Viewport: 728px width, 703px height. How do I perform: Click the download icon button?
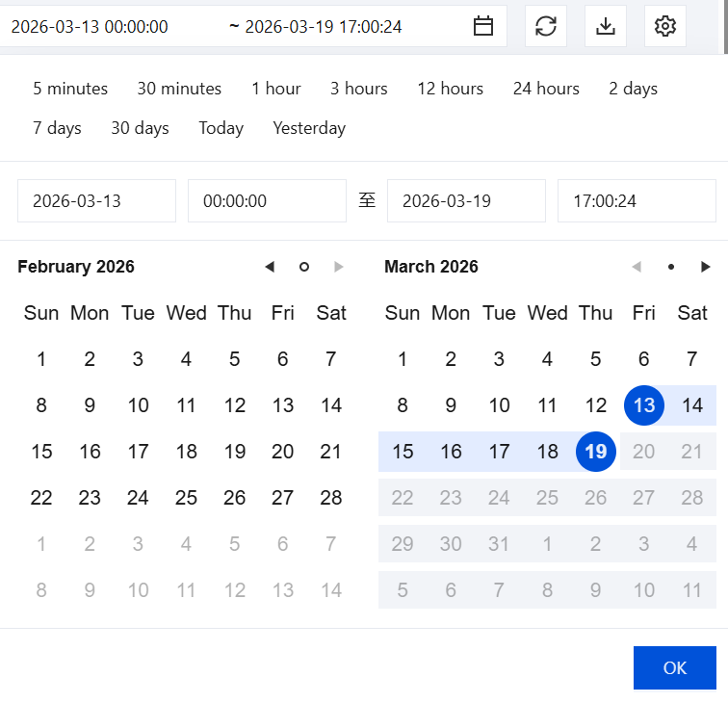click(606, 27)
